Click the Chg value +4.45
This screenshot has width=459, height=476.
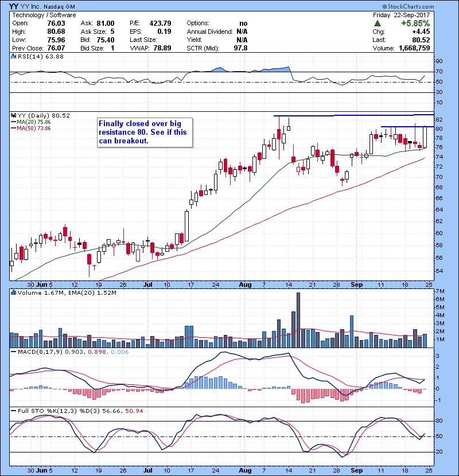[421, 32]
